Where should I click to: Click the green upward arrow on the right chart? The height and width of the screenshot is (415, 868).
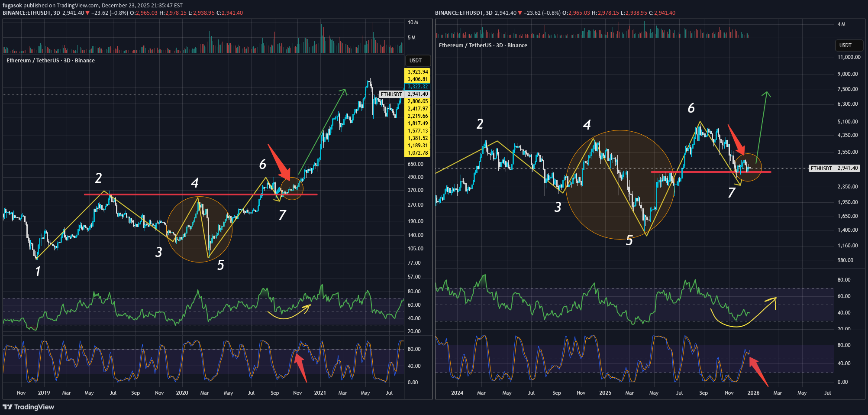[762, 126]
